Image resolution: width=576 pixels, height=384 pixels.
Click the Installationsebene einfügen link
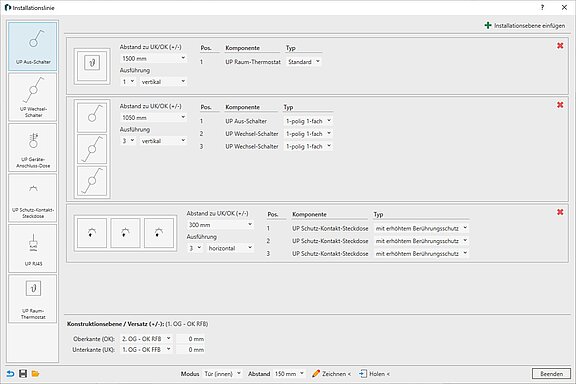[529, 26]
